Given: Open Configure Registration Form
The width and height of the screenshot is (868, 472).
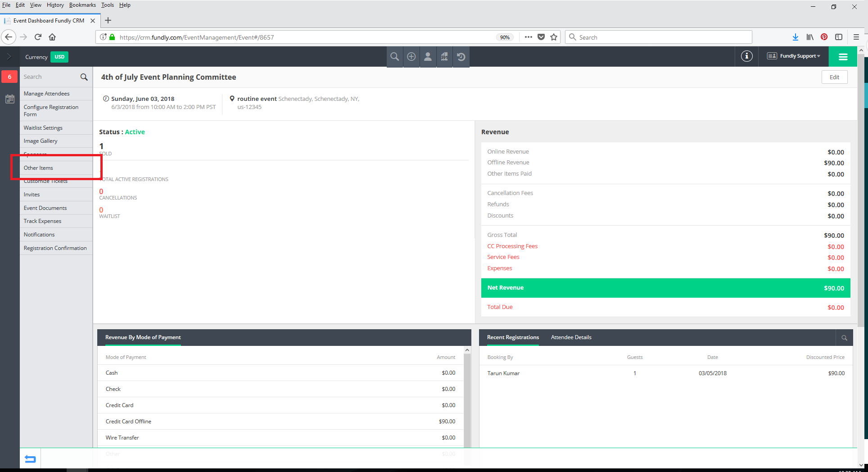Looking at the screenshot, I should 56,111.
